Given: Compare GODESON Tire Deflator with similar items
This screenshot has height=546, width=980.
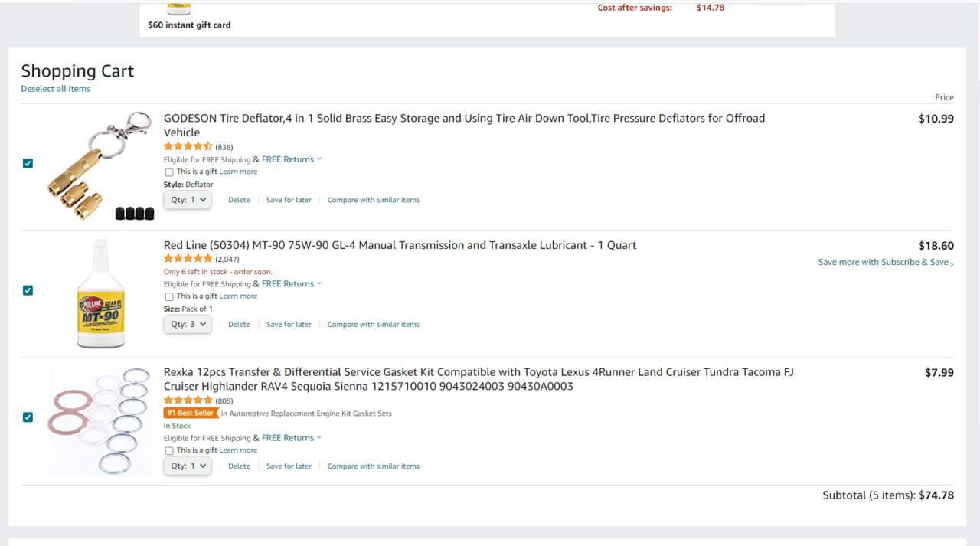Looking at the screenshot, I should (x=374, y=200).
